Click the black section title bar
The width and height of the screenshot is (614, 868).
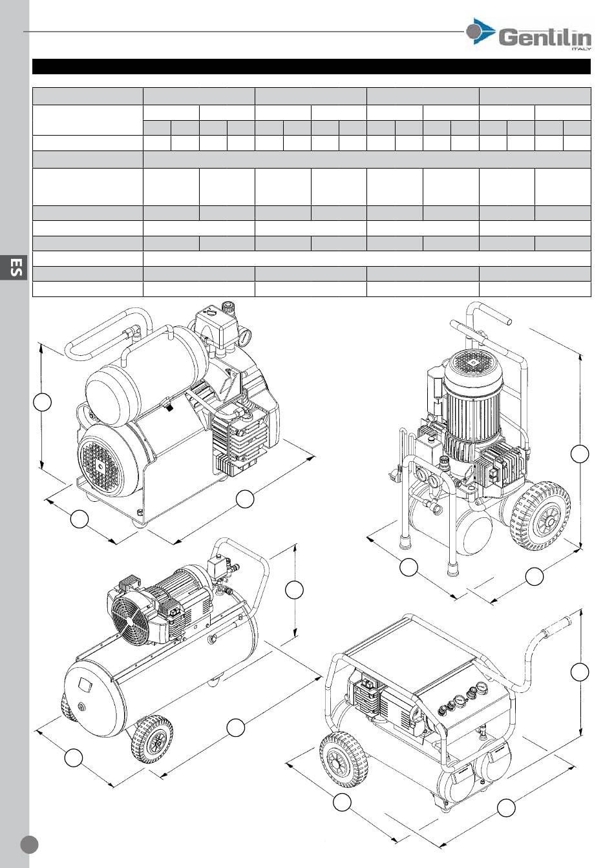click(312, 67)
